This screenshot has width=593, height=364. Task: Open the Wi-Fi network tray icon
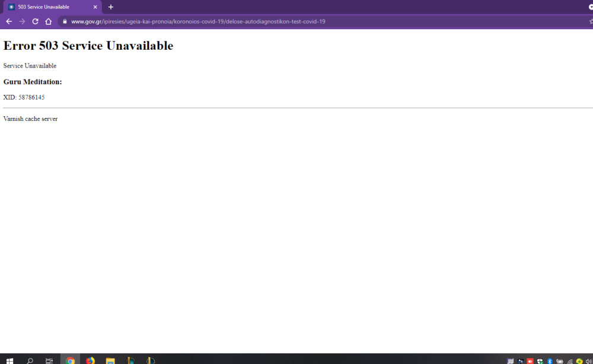[570, 360]
